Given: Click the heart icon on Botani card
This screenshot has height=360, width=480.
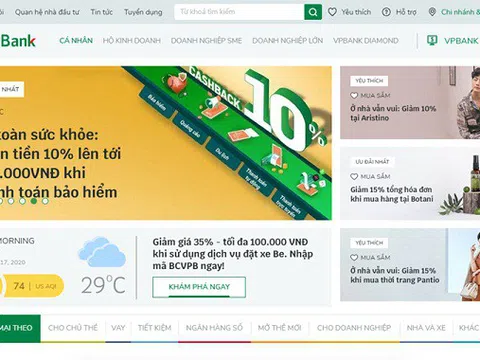Looking at the screenshot, I should pos(354,177).
